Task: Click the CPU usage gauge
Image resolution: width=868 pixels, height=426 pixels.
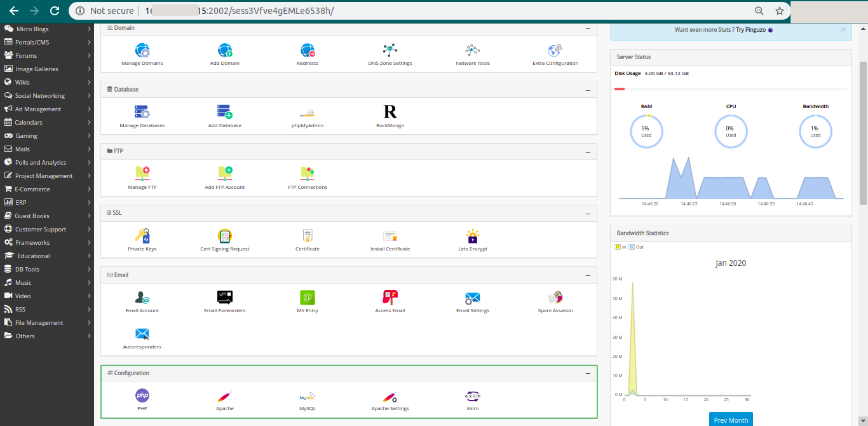Action: [x=731, y=132]
